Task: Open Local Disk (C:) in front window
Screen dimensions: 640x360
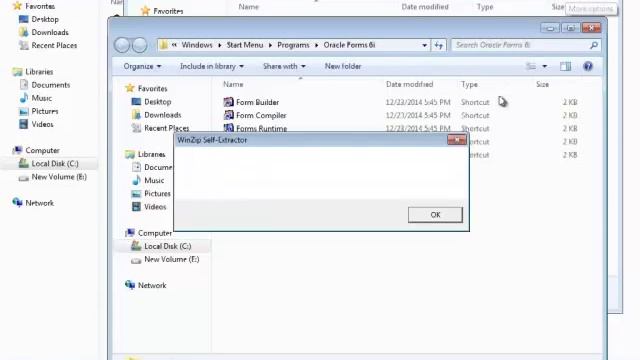Action: tap(161, 246)
